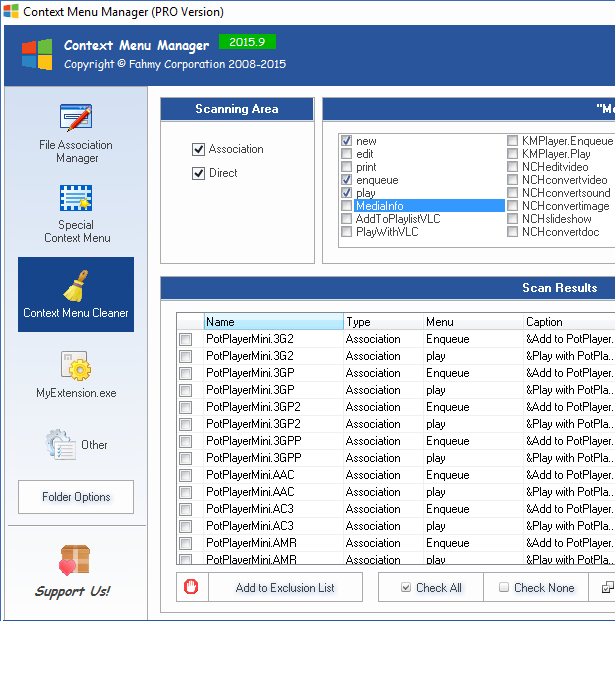The image size is (615, 675).
Task: Click the title bar app icon
Action: coord(11,11)
